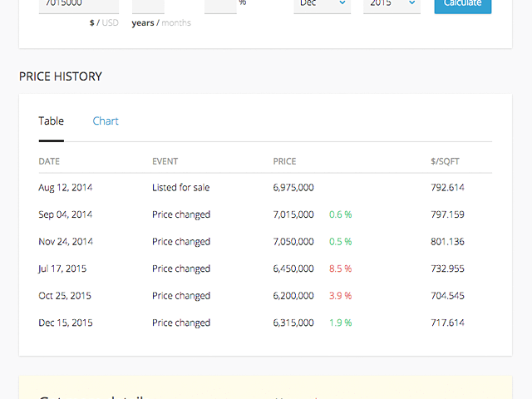Viewport: 532px width, 399px height.
Task: Switch term unit to months
Action: [x=176, y=22]
